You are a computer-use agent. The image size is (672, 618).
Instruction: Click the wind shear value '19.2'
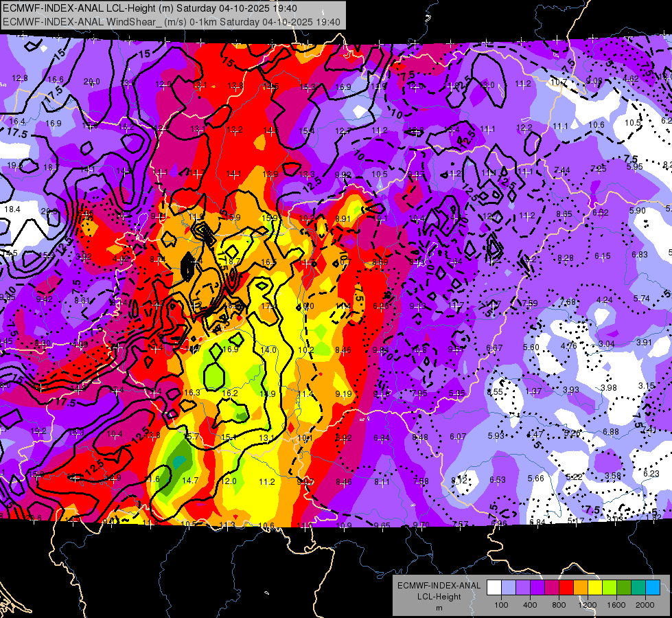coord(38,431)
